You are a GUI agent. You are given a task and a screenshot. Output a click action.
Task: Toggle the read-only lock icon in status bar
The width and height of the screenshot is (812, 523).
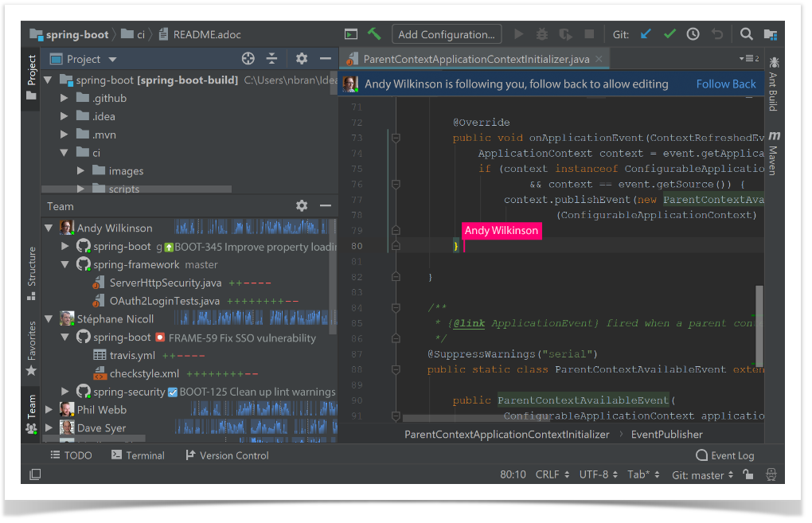click(748, 474)
